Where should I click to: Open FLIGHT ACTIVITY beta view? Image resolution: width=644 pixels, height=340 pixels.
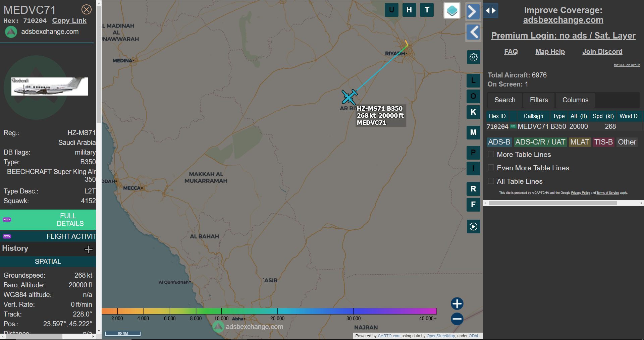click(x=48, y=236)
